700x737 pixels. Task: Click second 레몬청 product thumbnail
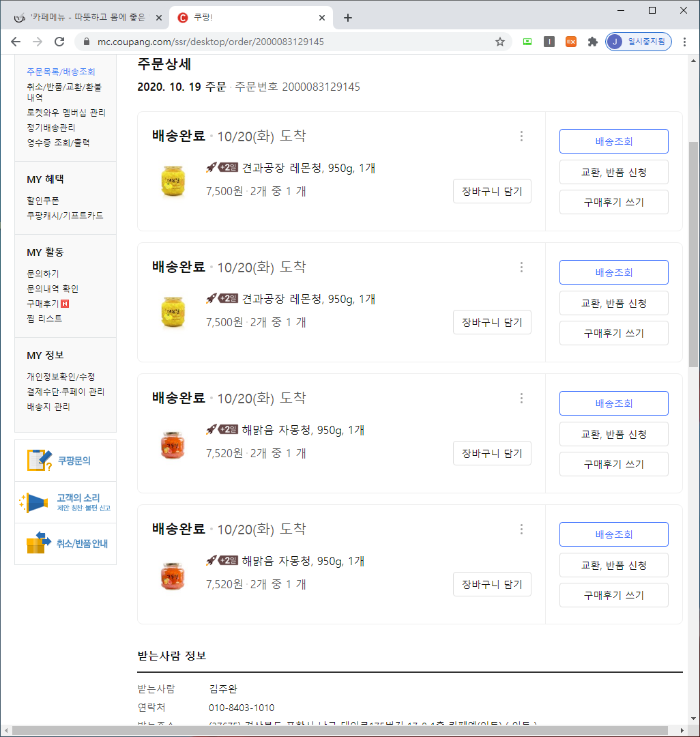173,312
